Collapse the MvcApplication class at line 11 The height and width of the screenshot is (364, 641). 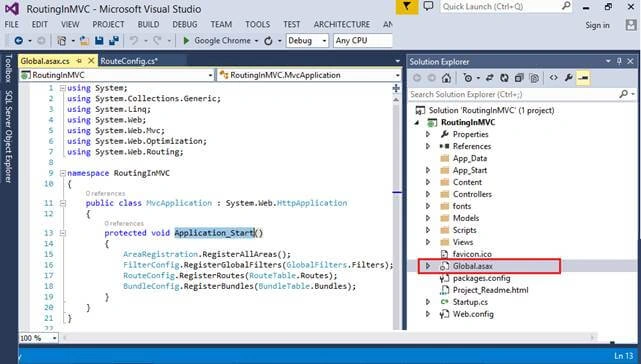[x=63, y=203]
